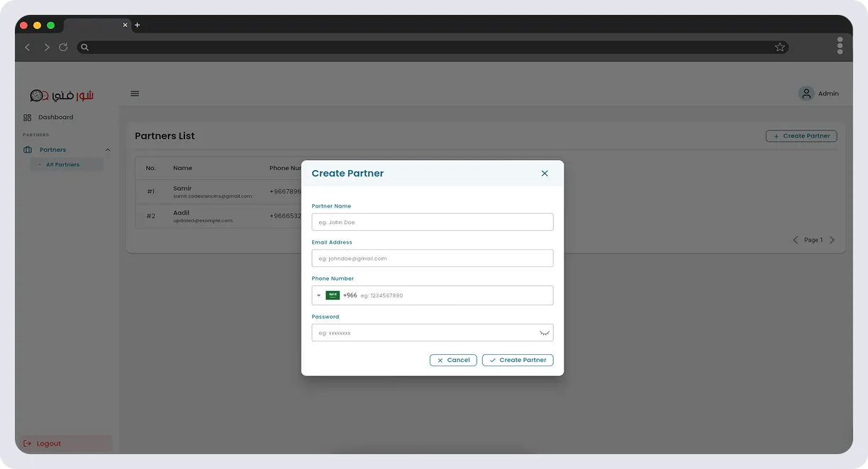
Task: Click the Samir partner row name
Action: click(x=182, y=188)
